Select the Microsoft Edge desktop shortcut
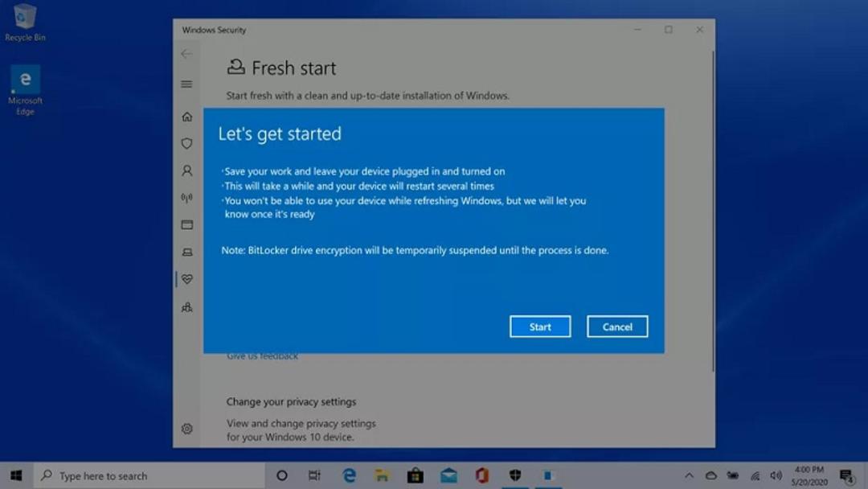 (25, 90)
